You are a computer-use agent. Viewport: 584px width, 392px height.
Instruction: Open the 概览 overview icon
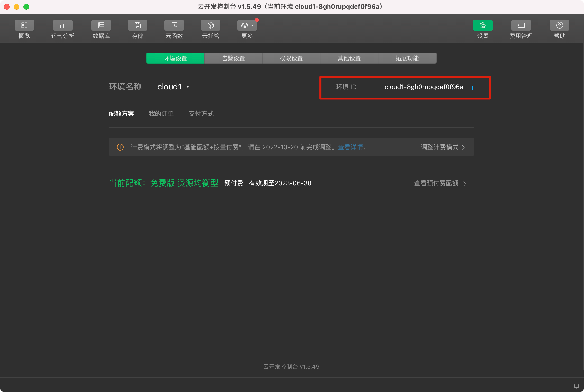tap(24, 25)
